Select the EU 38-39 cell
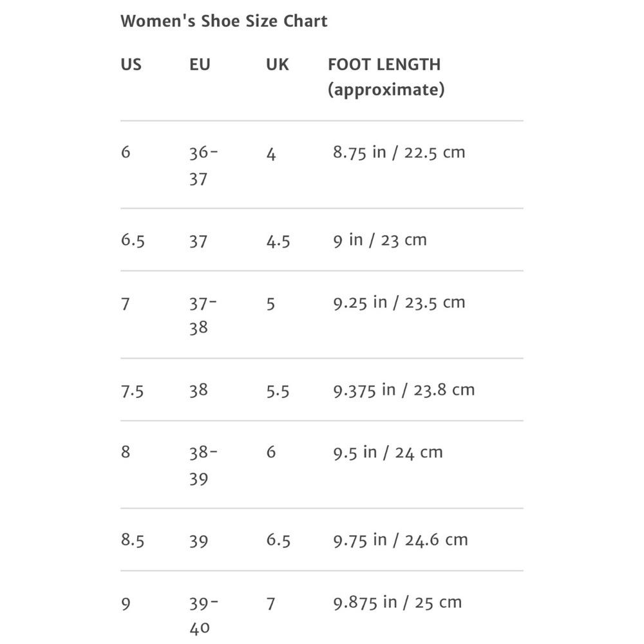The width and height of the screenshot is (644, 644). click(204, 466)
